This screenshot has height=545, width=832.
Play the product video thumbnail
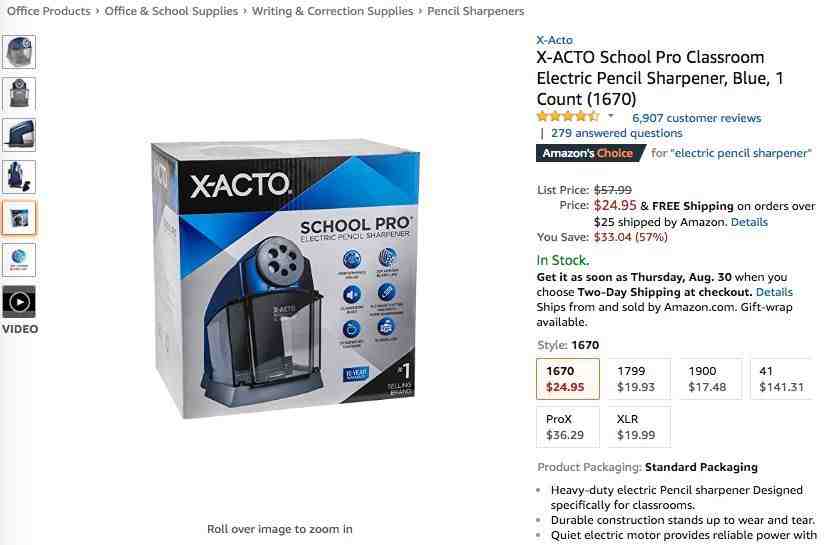pos(19,302)
